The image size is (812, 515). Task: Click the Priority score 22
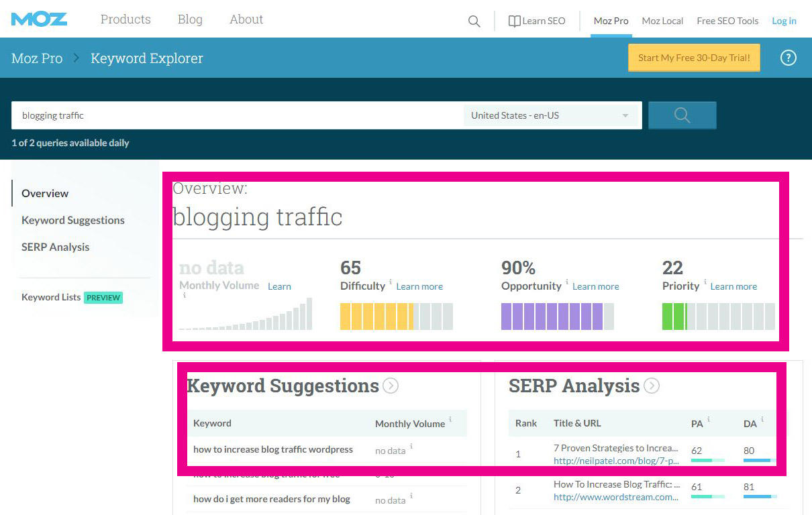coord(672,268)
